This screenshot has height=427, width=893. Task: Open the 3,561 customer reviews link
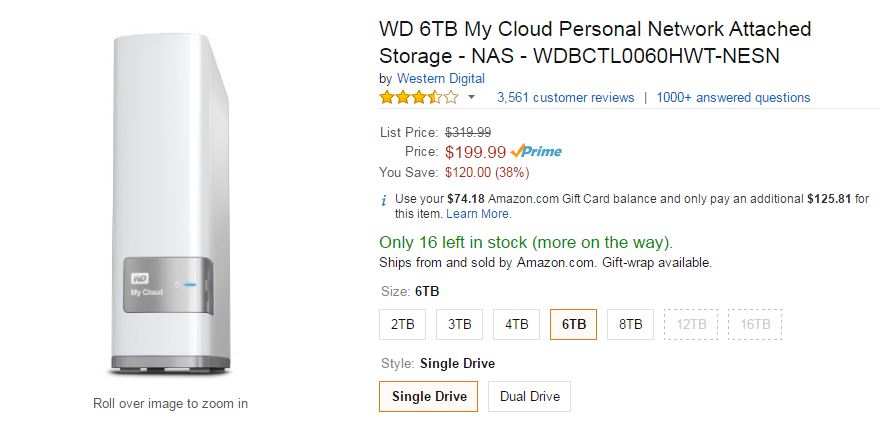click(565, 98)
